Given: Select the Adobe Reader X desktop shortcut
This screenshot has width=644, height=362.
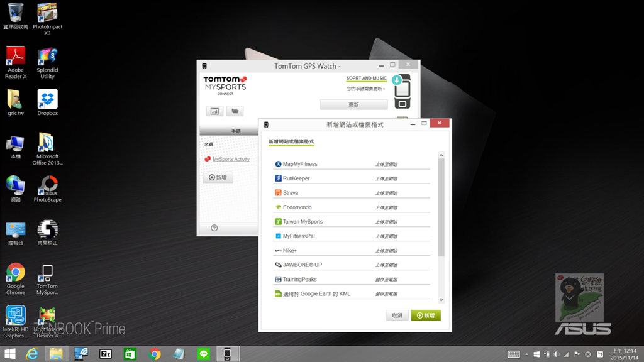Looking at the screenshot, I should pyautogui.click(x=16, y=62).
